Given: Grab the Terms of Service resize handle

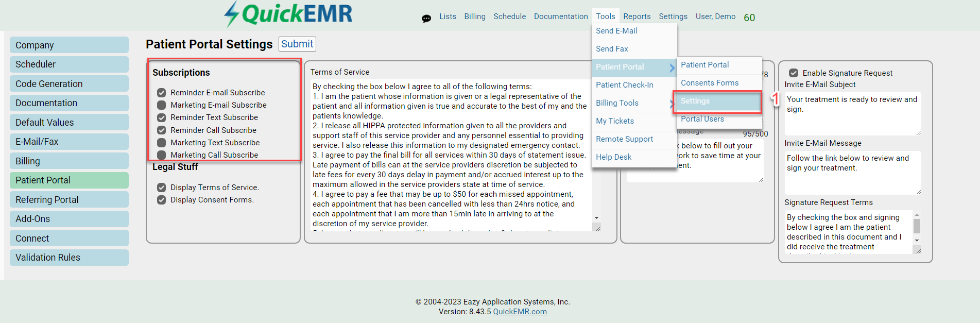Looking at the screenshot, I should click(x=597, y=228).
